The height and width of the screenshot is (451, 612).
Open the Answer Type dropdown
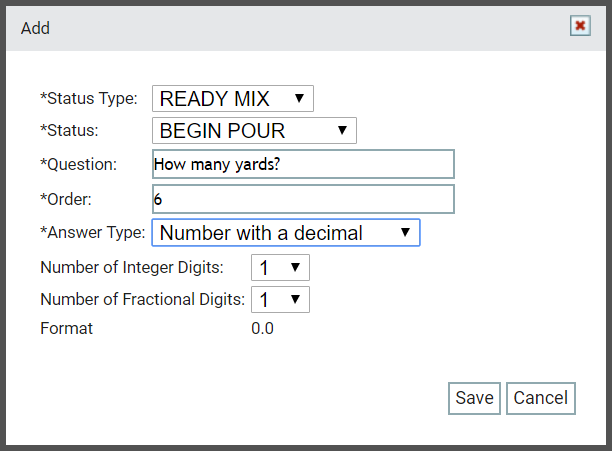pos(286,233)
